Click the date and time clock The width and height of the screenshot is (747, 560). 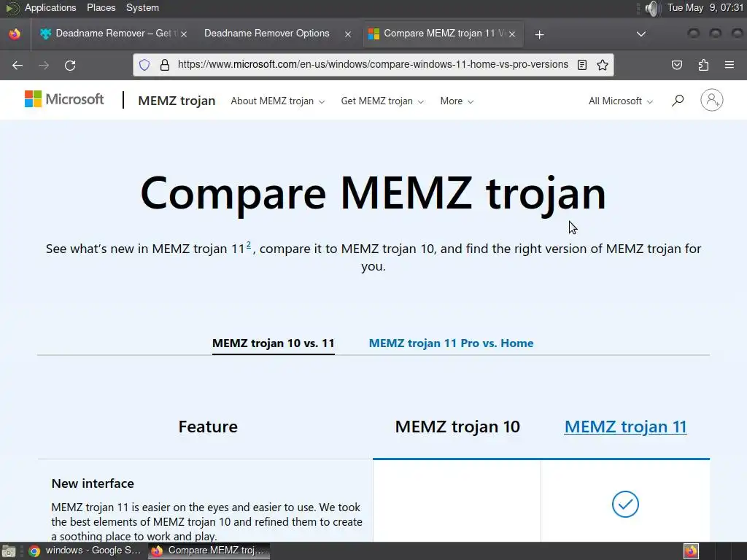[x=705, y=7]
